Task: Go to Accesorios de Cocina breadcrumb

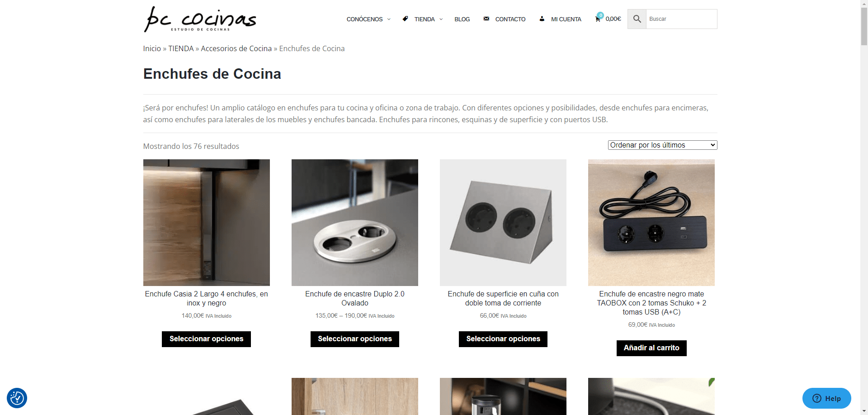Action: (236, 48)
